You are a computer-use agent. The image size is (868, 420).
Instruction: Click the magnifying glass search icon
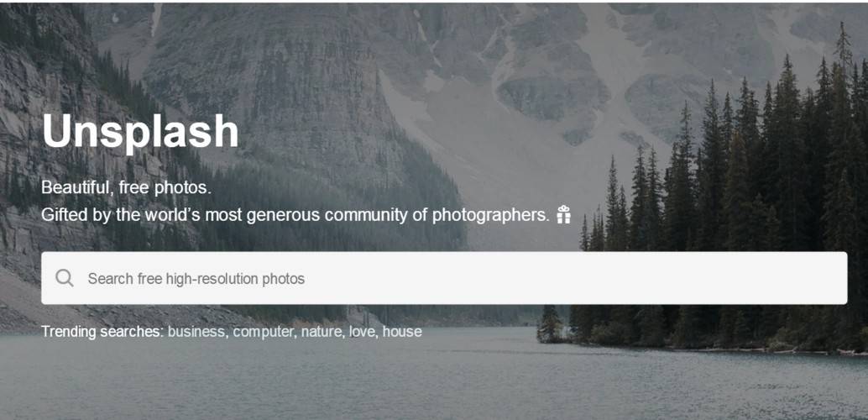(64, 278)
